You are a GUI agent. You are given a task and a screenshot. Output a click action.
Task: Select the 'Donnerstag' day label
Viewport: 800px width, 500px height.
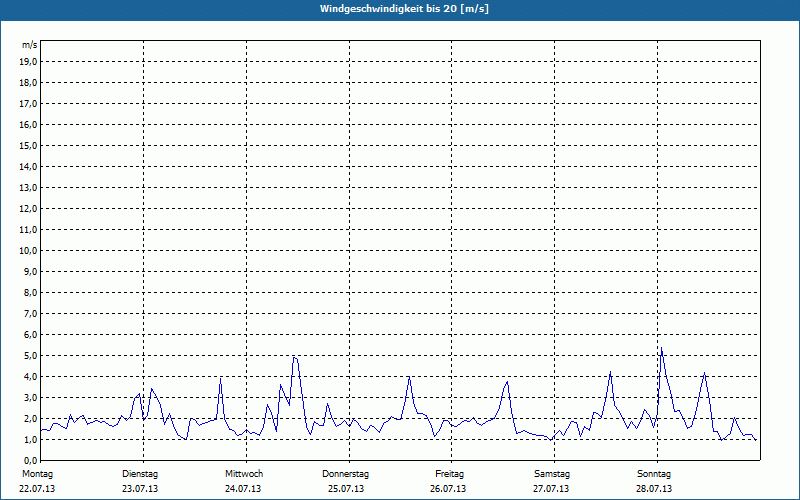click(345, 474)
